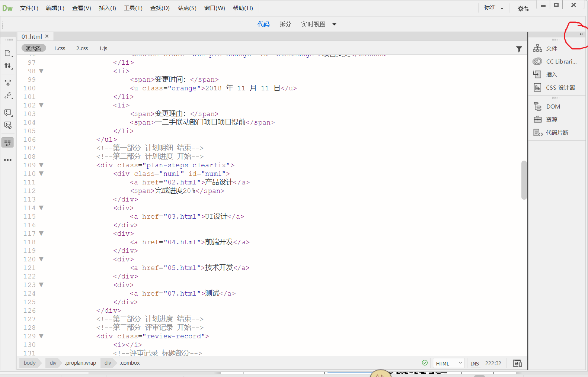Switch to 拆分 (Split) view
Viewport: 588px width, 377px height.
click(285, 24)
